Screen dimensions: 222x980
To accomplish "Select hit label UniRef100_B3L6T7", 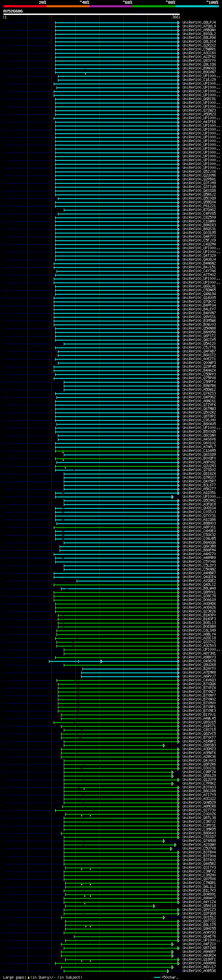I will (x=199, y=485).
